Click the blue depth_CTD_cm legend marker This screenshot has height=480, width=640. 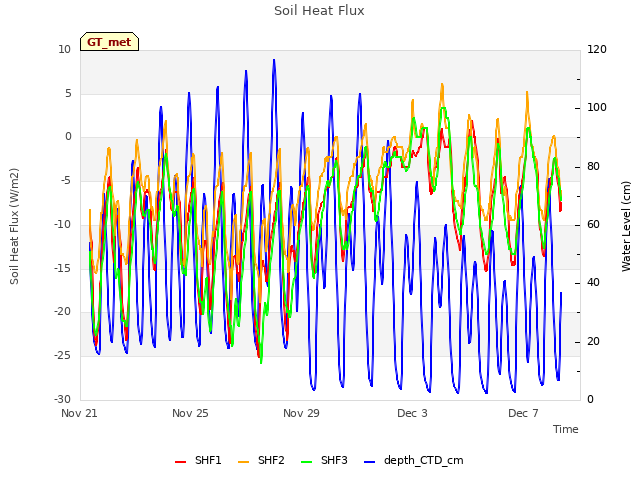(x=369, y=462)
